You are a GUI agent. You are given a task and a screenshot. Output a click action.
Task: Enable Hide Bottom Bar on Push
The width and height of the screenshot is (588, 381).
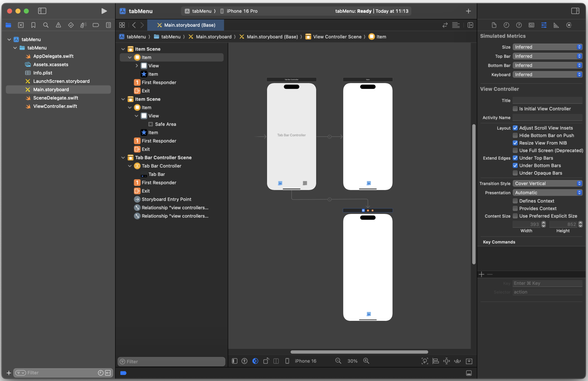[515, 135]
